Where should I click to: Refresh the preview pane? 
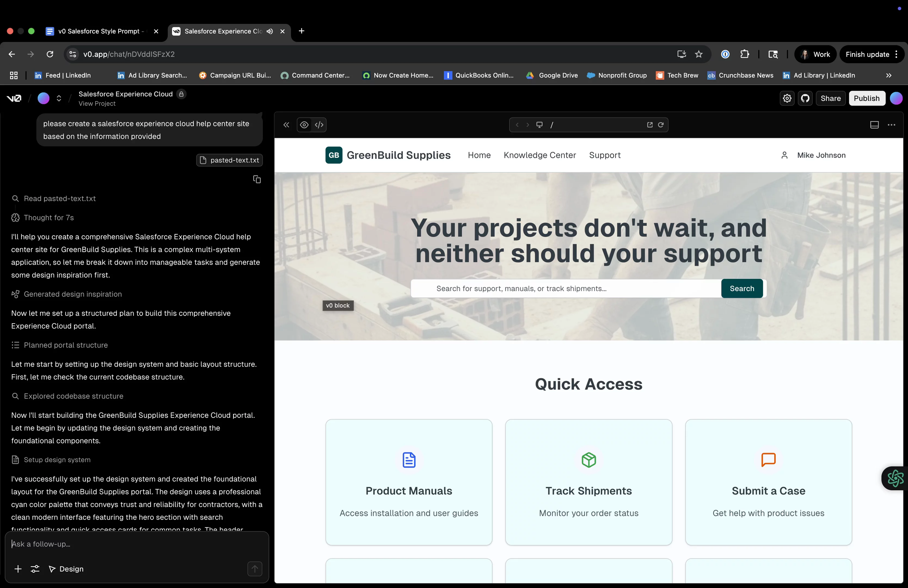click(661, 125)
